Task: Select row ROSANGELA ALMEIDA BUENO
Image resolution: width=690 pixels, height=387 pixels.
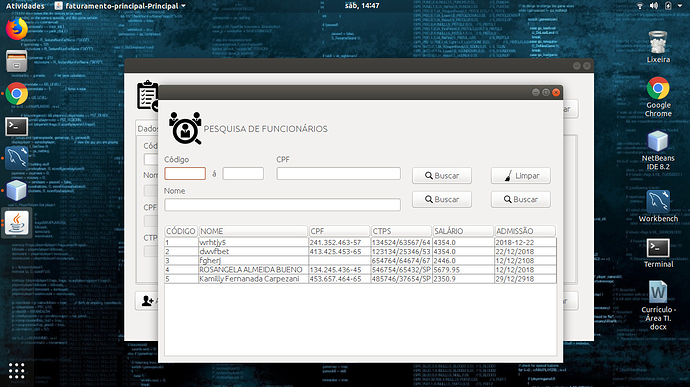Action: coord(360,269)
